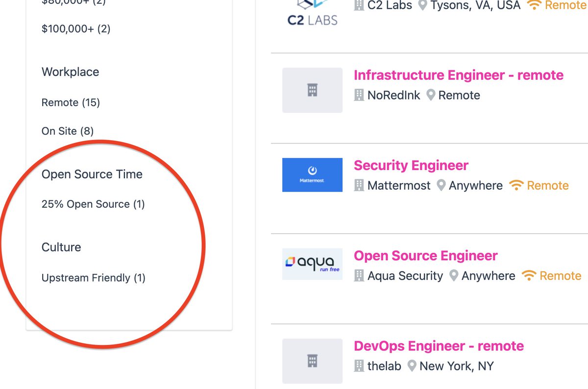Viewport: 588px width, 389px height.
Task: Click the NoRedInk company name
Action: click(x=394, y=95)
